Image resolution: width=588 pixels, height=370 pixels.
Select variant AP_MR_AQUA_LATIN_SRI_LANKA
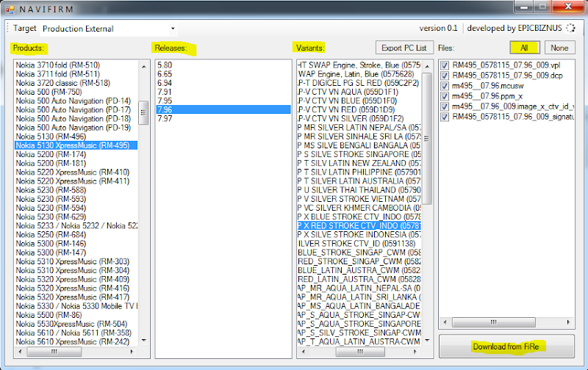pos(359,297)
